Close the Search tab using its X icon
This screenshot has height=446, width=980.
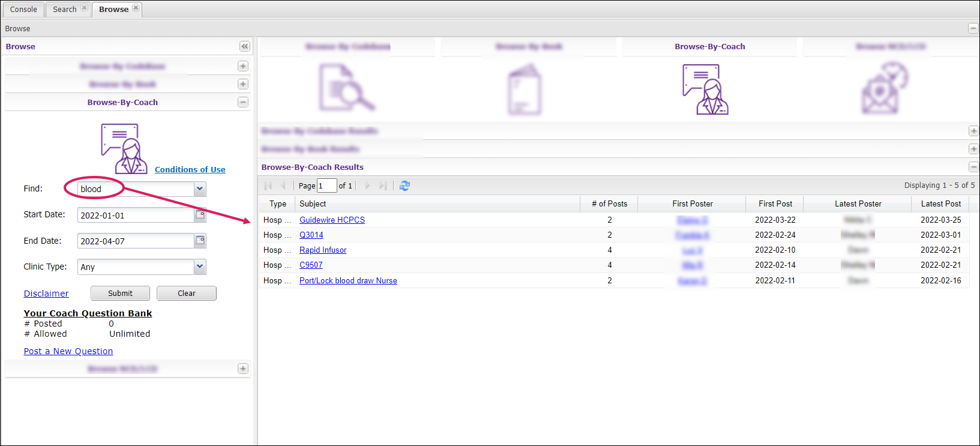(x=84, y=8)
